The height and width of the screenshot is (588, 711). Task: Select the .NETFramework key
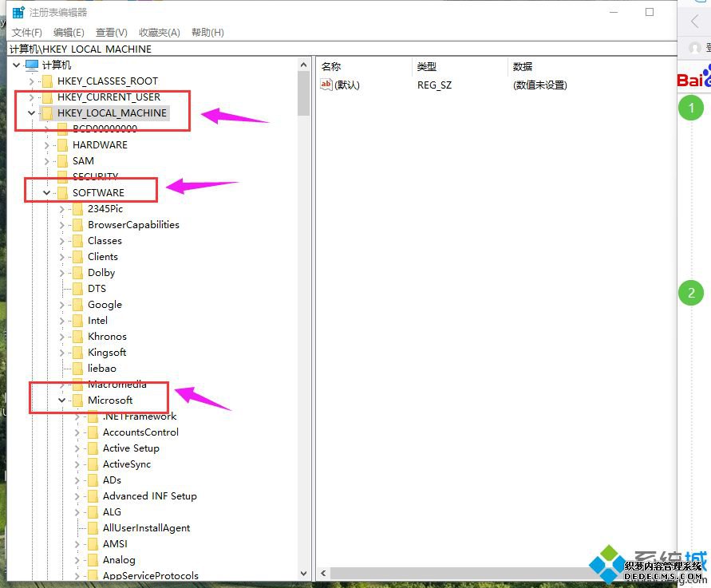pyautogui.click(x=140, y=416)
